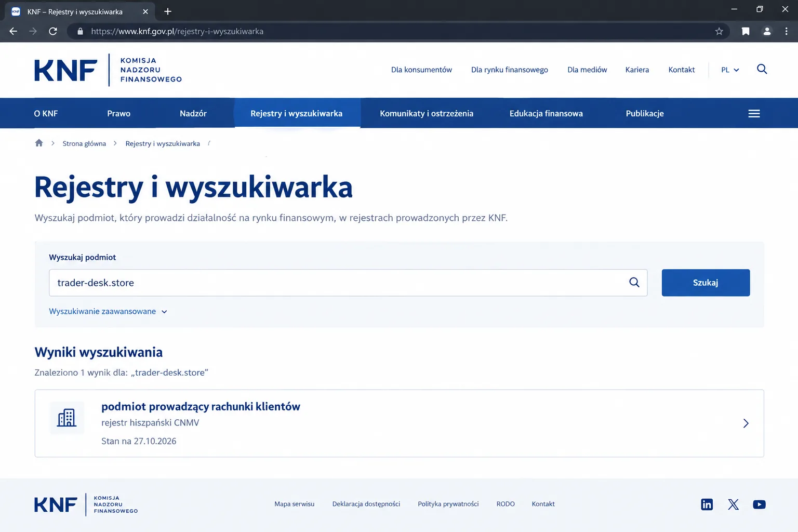
Task: Open browser profile icon
Action: click(767, 31)
